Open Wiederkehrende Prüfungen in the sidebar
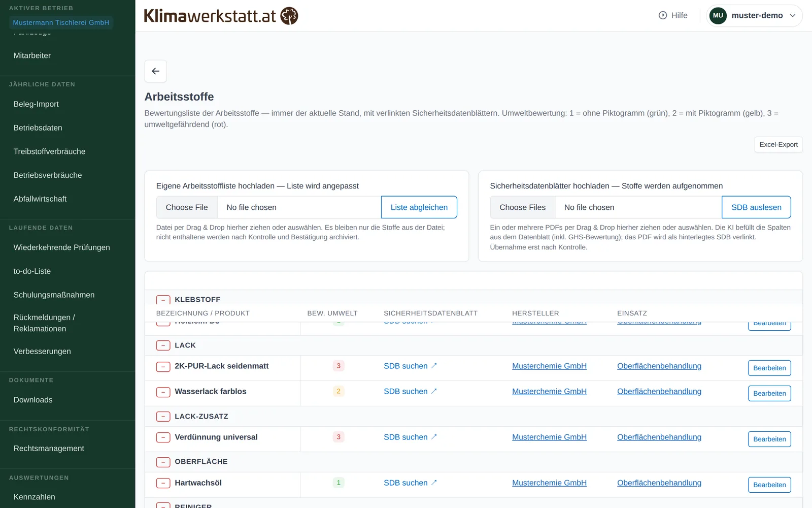The height and width of the screenshot is (508, 812). 61,247
